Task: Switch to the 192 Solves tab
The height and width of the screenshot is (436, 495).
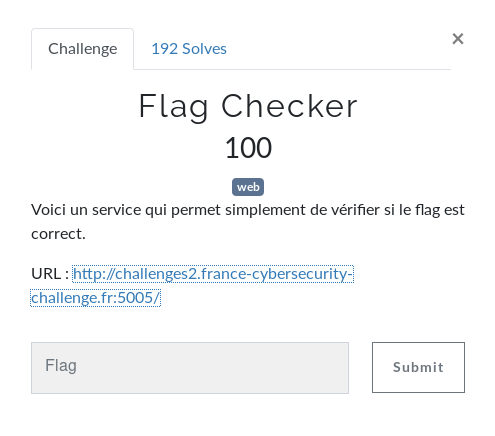Action: pos(189,49)
